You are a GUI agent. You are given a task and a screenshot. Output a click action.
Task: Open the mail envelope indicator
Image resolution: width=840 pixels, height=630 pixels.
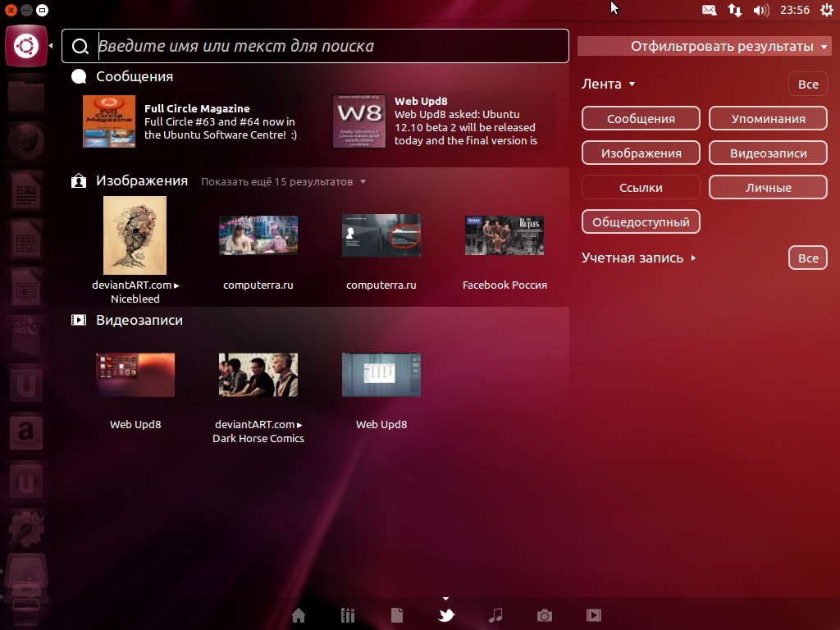click(710, 10)
